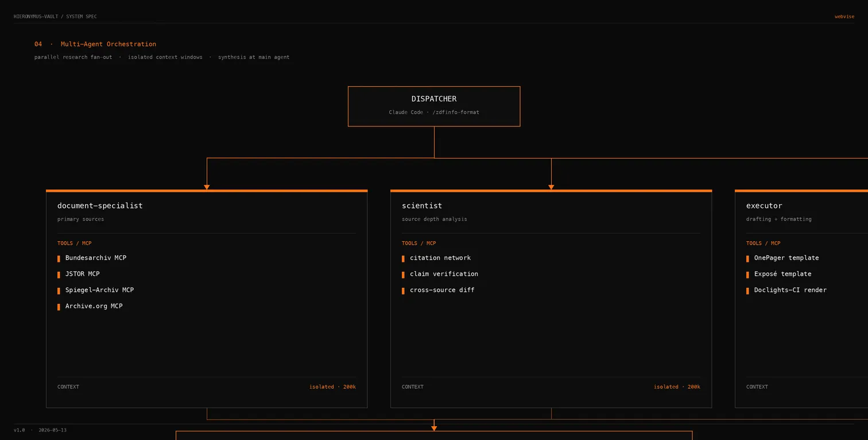The width and height of the screenshot is (868, 440).
Task: Click HIERONYMUS-VAULT / SYSTEM SPEC header text
Action: 55,17
